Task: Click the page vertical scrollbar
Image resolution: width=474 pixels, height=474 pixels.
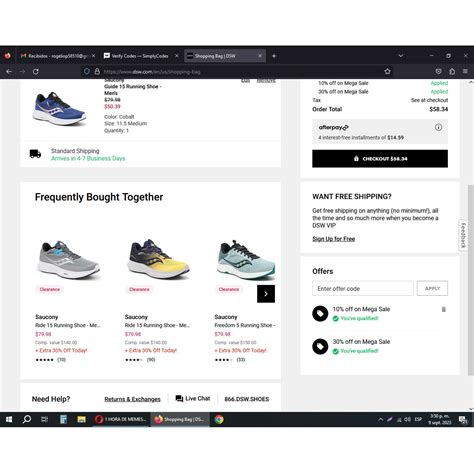Action: [x=471, y=280]
